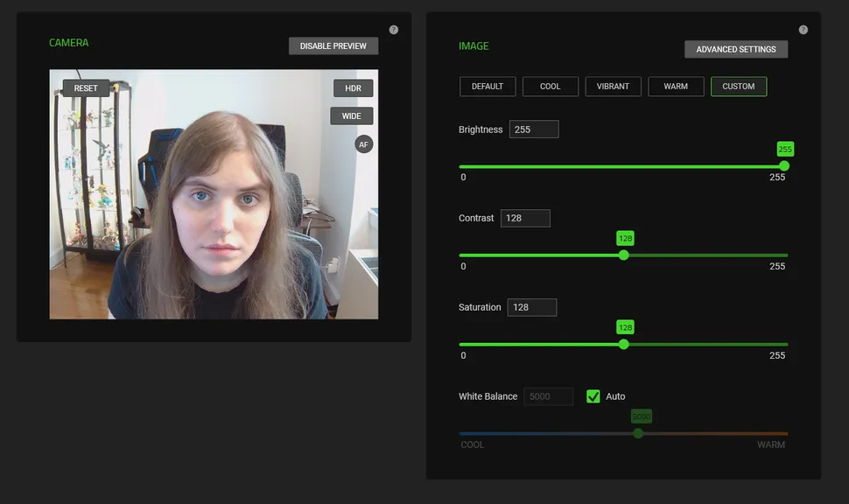Click Disable Preview button
Screen dimensions: 849x504
pyautogui.click(x=333, y=46)
